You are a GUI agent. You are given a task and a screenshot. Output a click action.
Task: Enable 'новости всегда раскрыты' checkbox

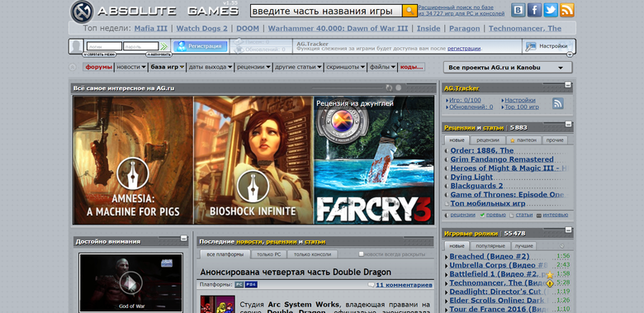[361, 254]
